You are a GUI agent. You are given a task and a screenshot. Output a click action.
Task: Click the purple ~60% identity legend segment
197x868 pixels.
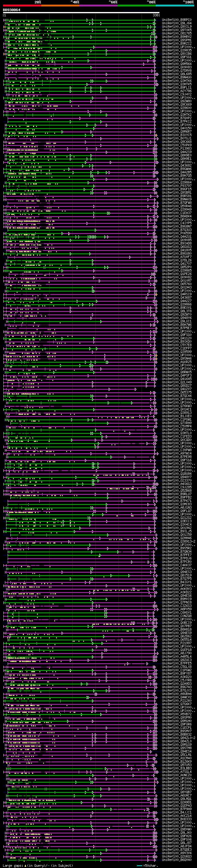(99, 6)
